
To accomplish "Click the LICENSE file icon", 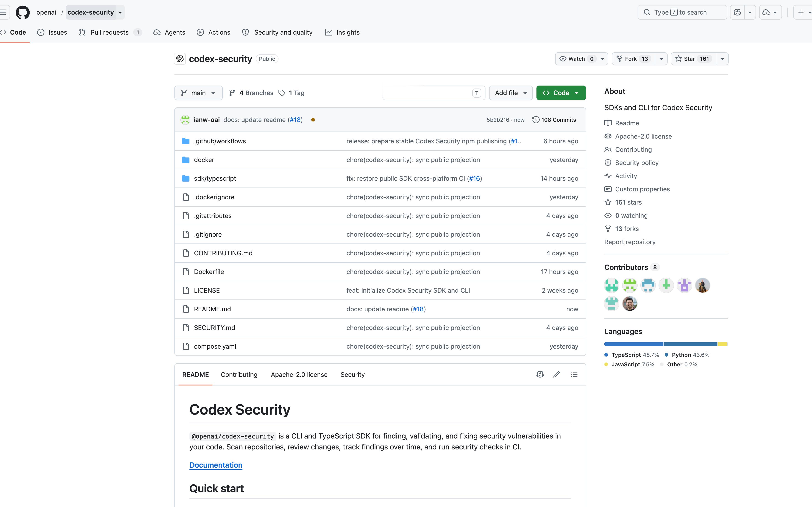I will [186, 290].
